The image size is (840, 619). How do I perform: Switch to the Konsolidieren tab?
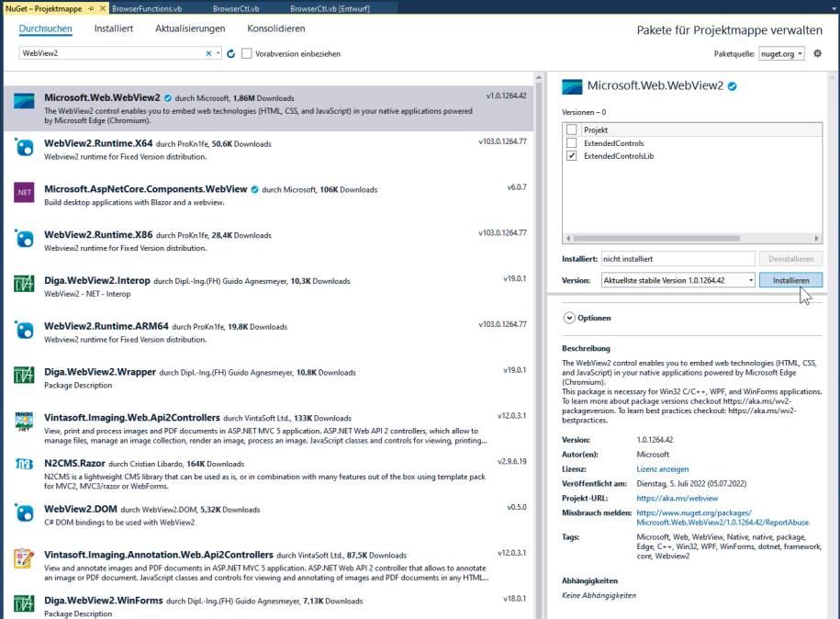coord(276,29)
